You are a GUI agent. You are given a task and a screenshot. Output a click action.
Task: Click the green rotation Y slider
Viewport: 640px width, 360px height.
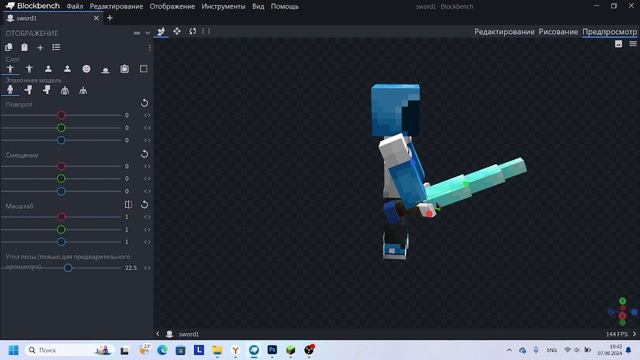coord(61,128)
